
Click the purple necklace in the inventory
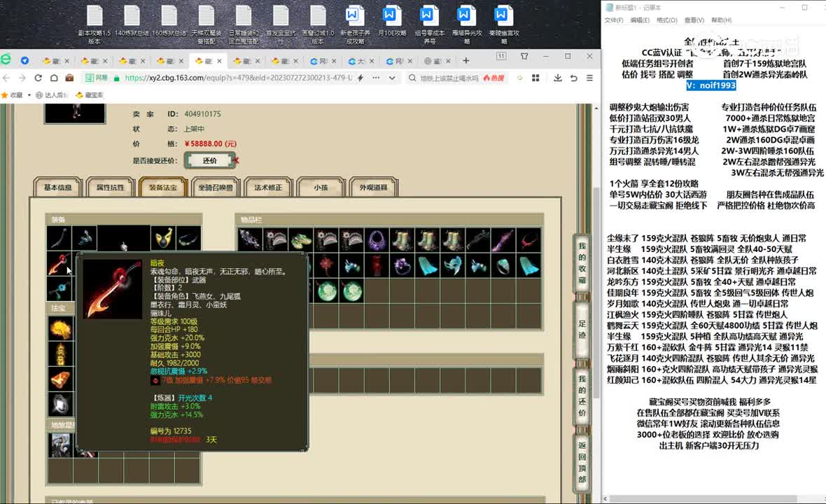click(x=377, y=239)
